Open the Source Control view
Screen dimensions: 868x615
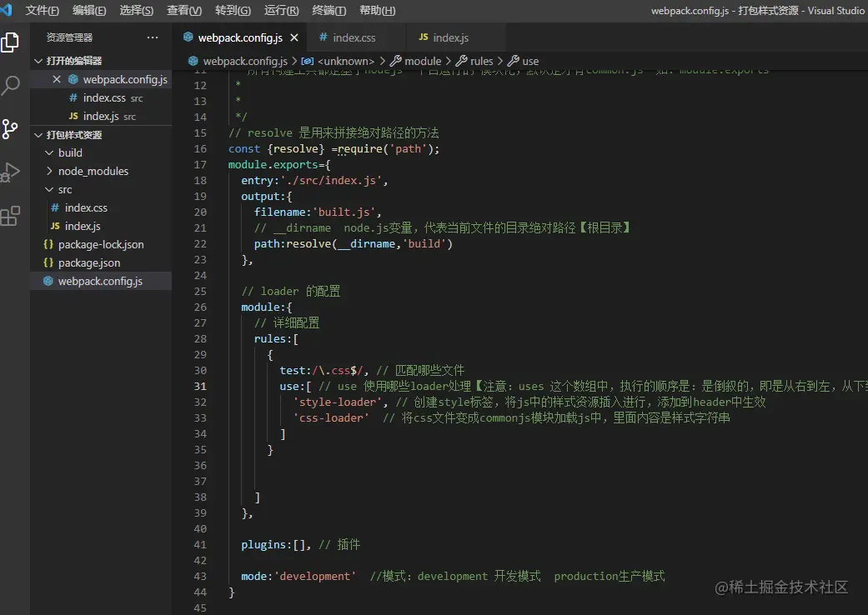10,129
